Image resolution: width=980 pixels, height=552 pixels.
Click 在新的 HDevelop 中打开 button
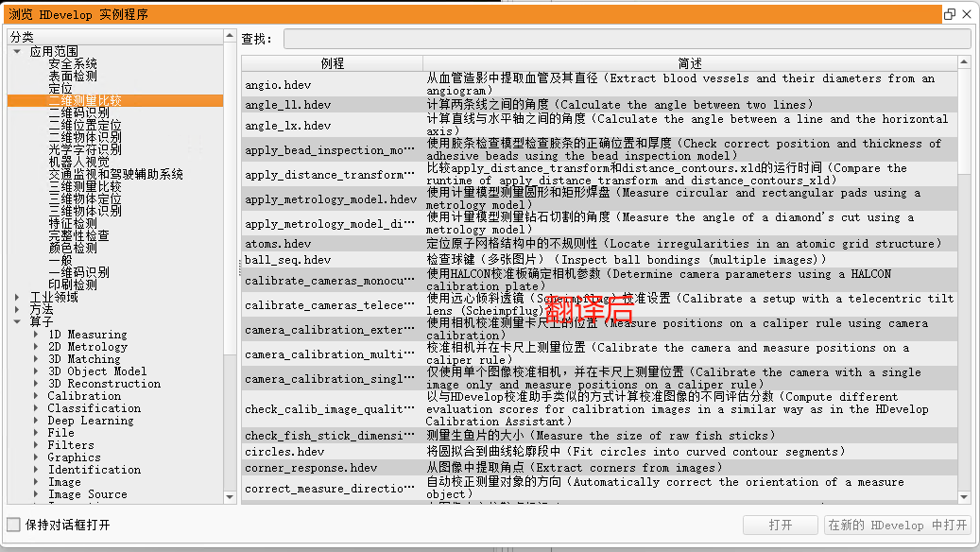[x=898, y=526]
